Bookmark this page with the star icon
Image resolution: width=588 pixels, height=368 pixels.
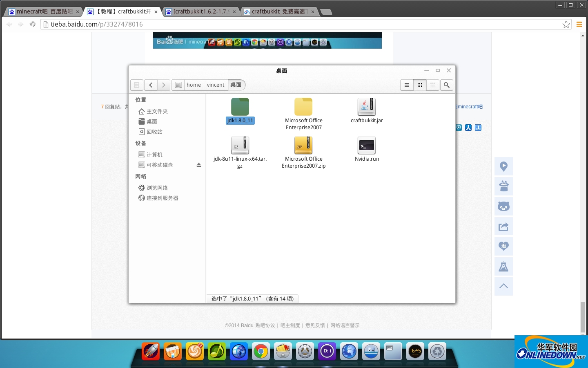point(566,24)
